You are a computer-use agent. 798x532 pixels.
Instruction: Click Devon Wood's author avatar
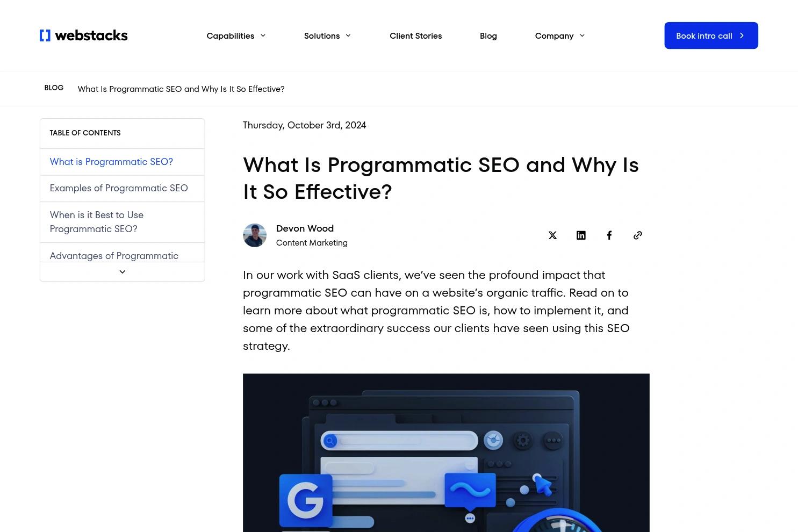coord(255,235)
